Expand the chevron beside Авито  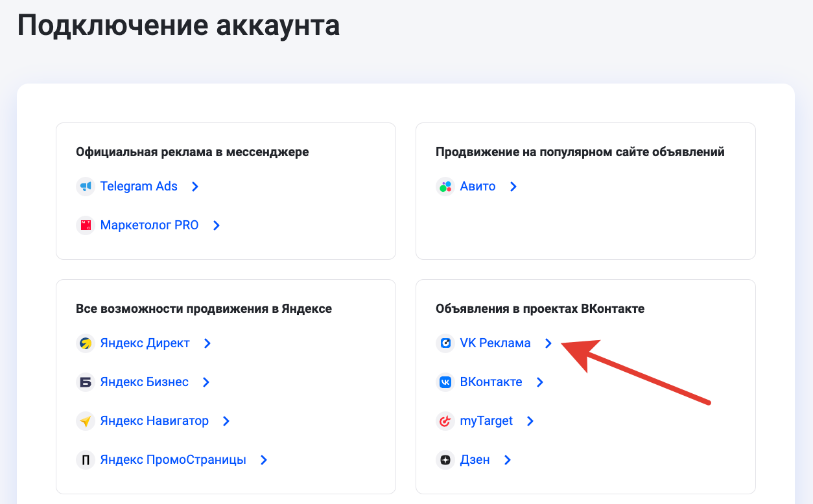(512, 186)
